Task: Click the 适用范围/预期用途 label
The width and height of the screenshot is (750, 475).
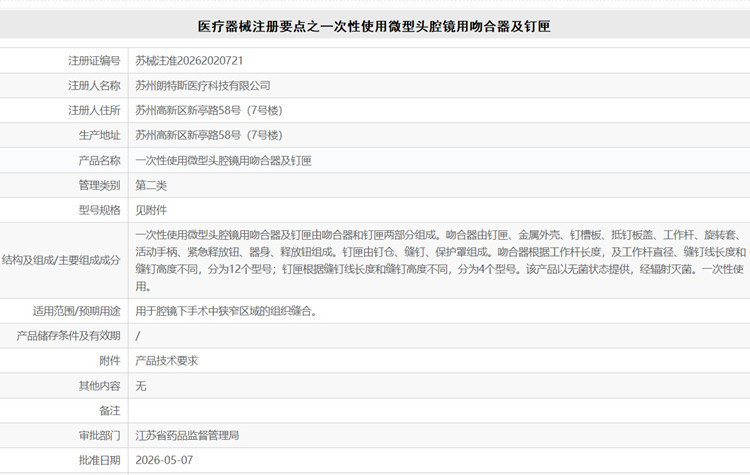Action: point(77,311)
